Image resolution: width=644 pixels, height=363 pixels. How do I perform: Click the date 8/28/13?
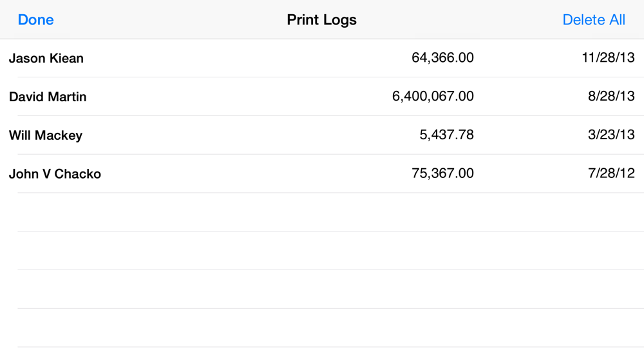pos(611,96)
